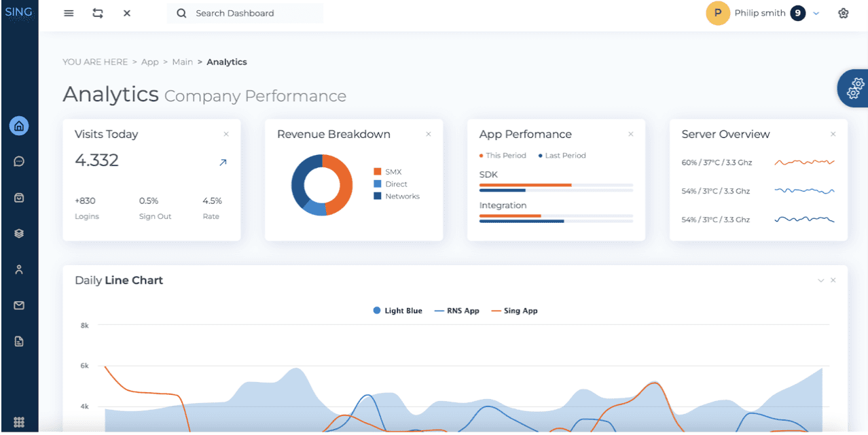868x435 pixels.
Task: Toggle the RNS App line in the legend
Action: [456, 310]
